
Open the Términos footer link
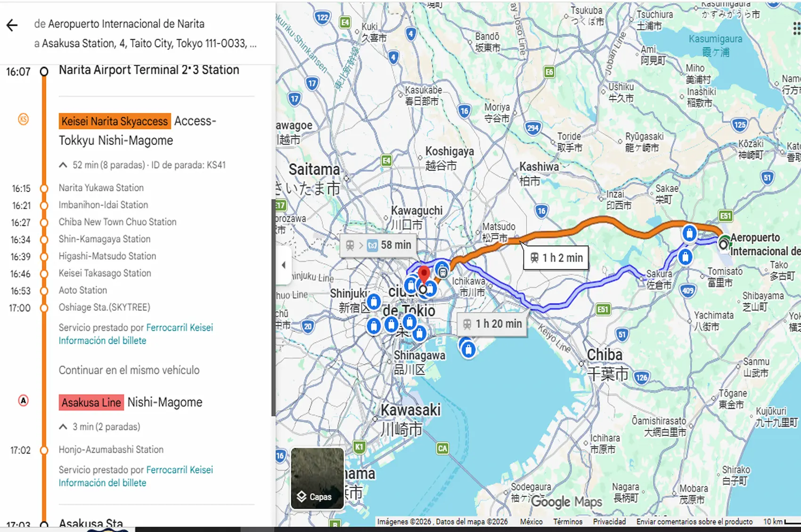point(568,522)
